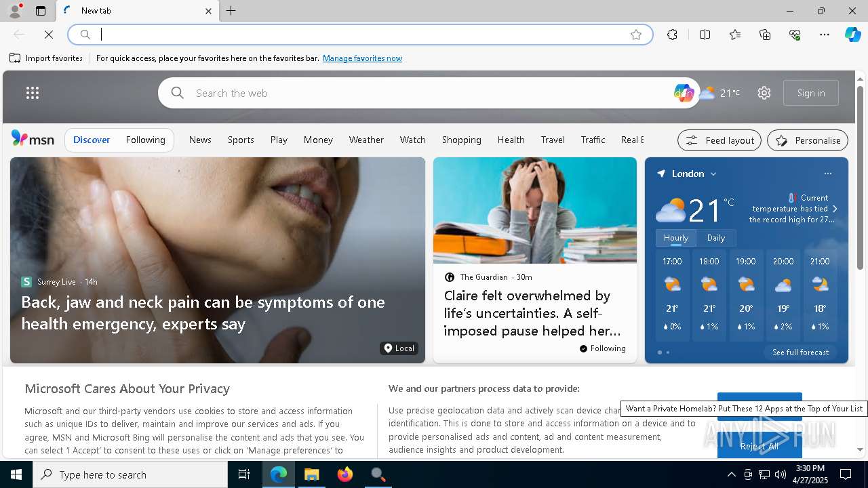The image size is (868, 488).
Task: Expand the London location dropdown
Action: coord(713,174)
